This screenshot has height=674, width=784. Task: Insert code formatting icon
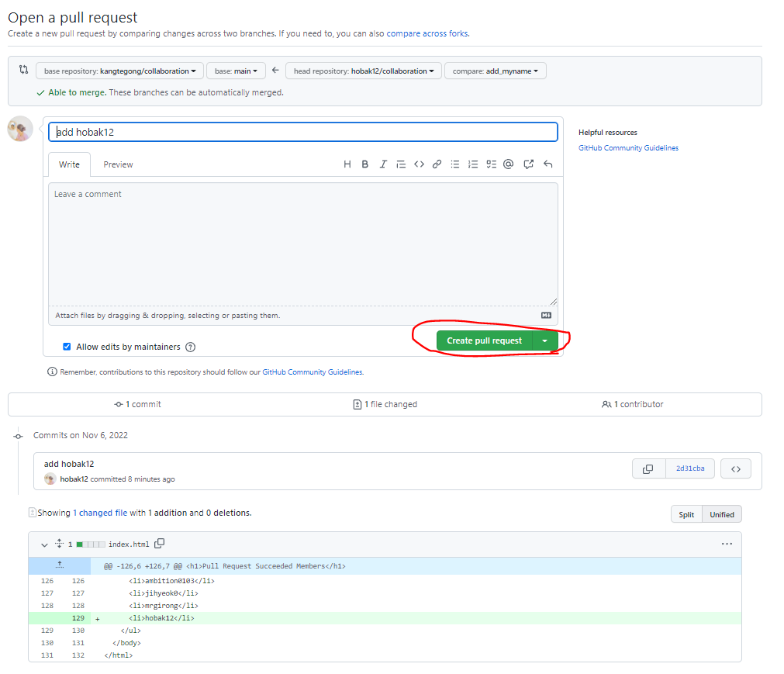[x=419, y=164]
